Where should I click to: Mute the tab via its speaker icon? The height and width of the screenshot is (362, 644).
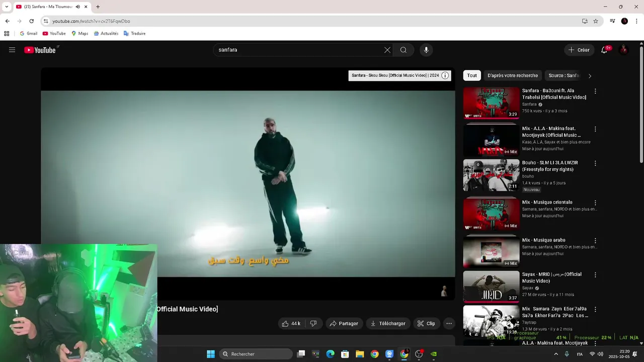(x=77, y=7)
